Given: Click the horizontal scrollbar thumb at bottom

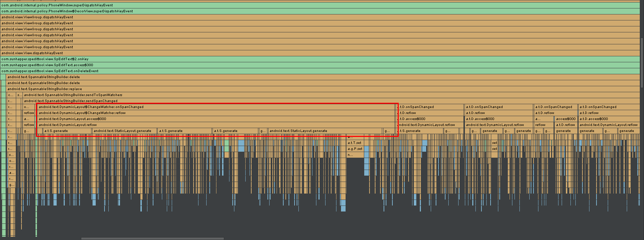Looking at the screenshot, I should pos(152,239).
